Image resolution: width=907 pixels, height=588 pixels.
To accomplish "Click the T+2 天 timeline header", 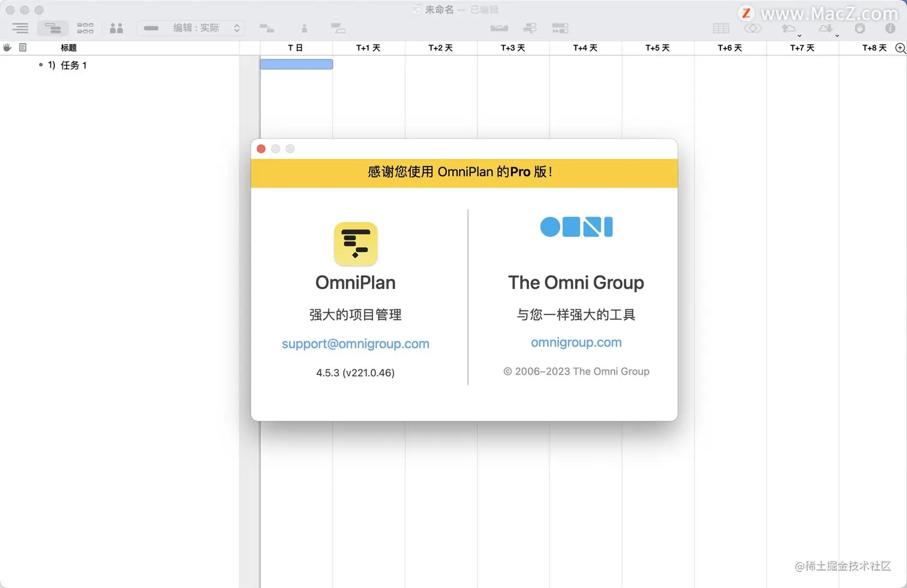I will [x=440, y=48].
